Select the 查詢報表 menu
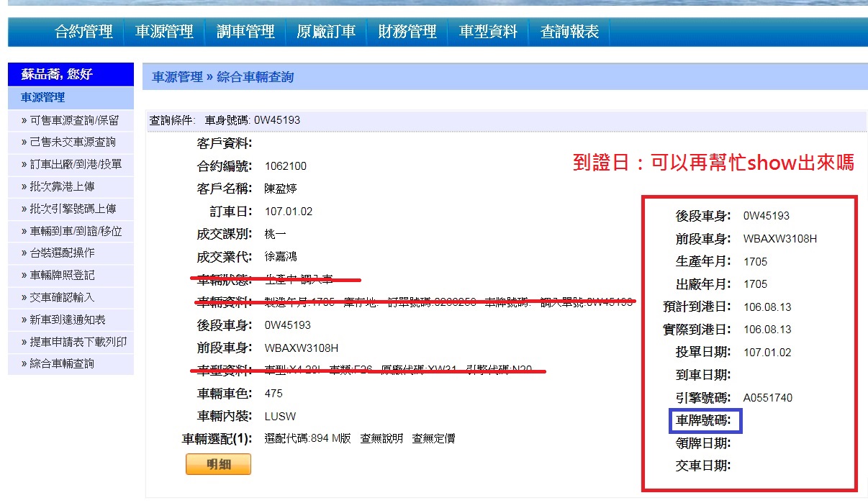Image resolution: width=868 pixels, height=503 pixels. click(x=569, y=32)
